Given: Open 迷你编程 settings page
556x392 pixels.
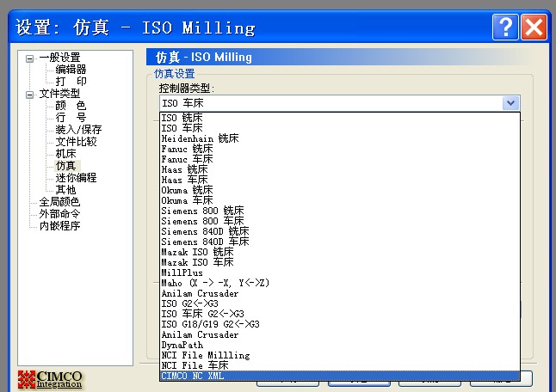Looking at the screenshot, I should coord(76,177).
